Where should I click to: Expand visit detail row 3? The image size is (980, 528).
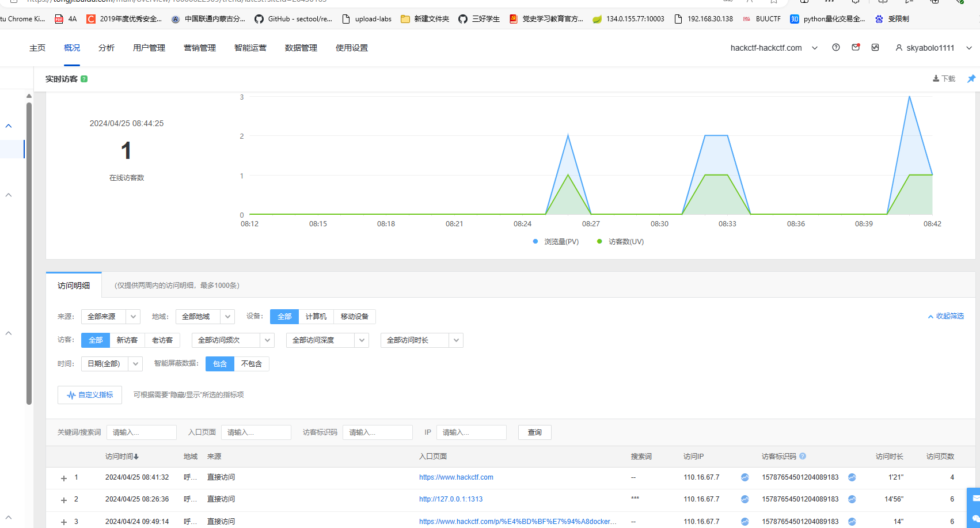coord(64,522)
